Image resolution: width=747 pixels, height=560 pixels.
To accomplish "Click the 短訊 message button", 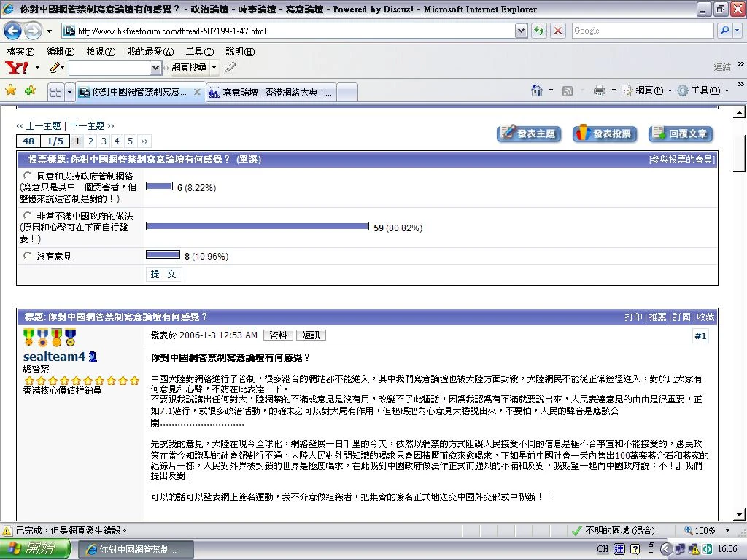I will point(311,335).
